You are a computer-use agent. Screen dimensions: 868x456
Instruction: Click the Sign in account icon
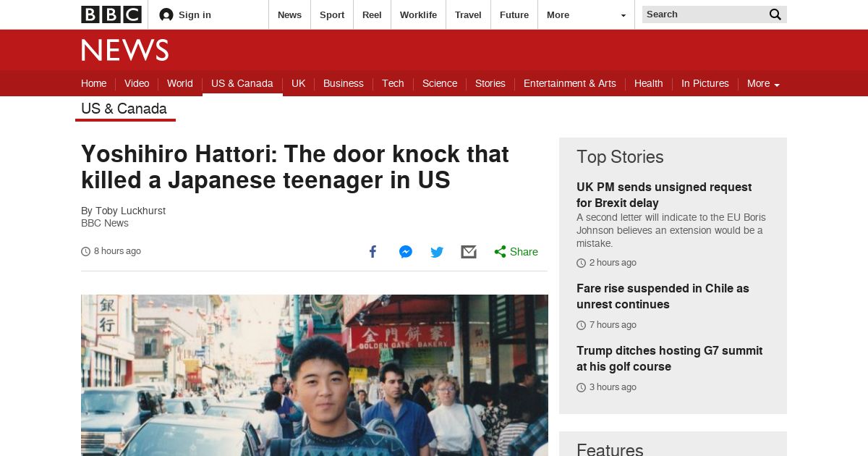pos(166,14)
